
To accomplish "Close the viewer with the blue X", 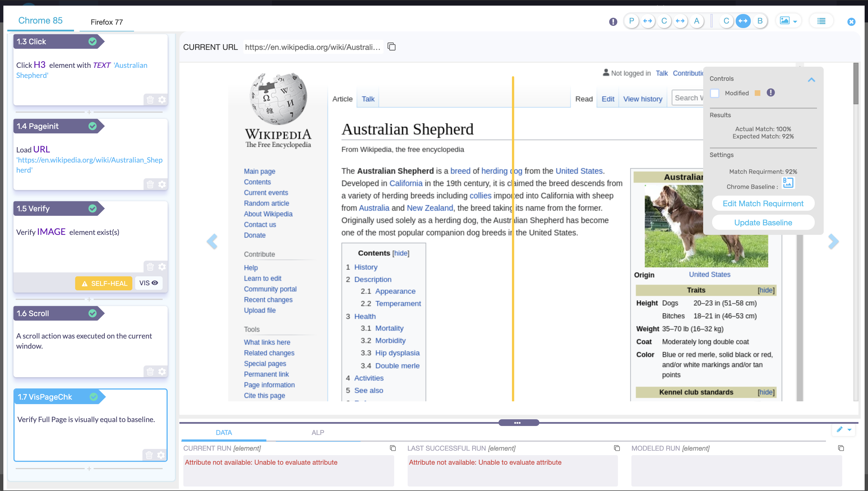I will pos(851,22).
